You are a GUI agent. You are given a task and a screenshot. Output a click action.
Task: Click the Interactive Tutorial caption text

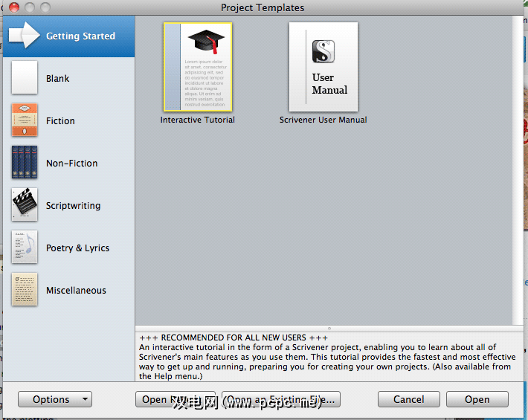(x=198, y=120)
